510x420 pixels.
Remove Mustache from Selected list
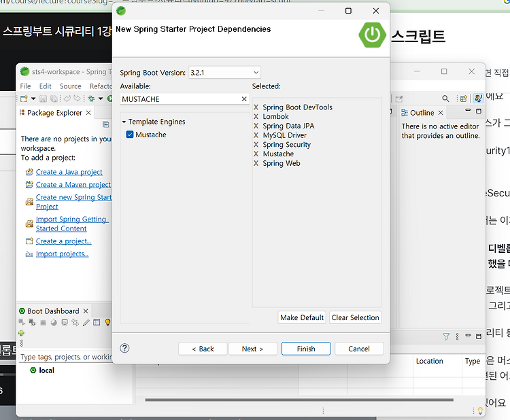click(x=256, y=154)
